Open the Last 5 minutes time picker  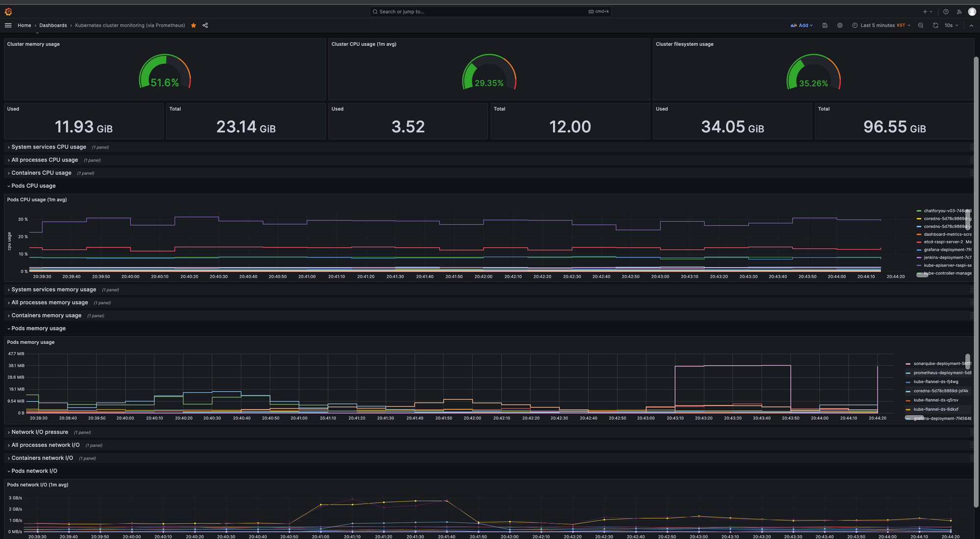[881, 26]
